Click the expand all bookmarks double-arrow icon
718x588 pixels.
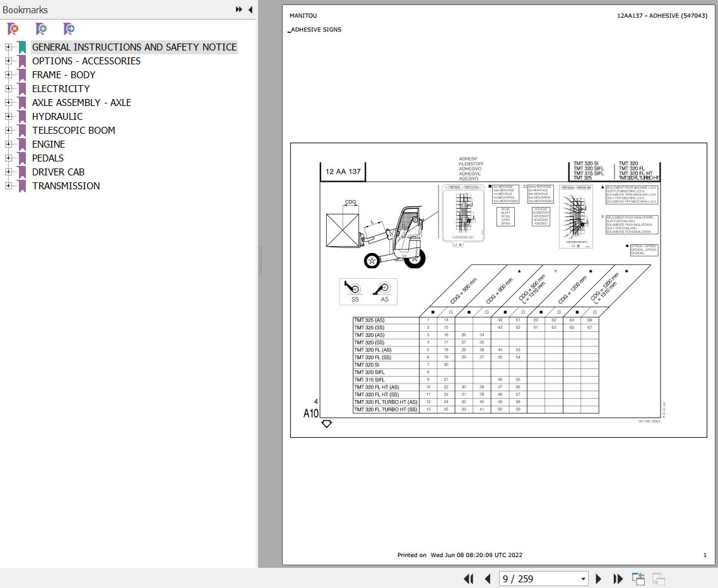[238, 9]
